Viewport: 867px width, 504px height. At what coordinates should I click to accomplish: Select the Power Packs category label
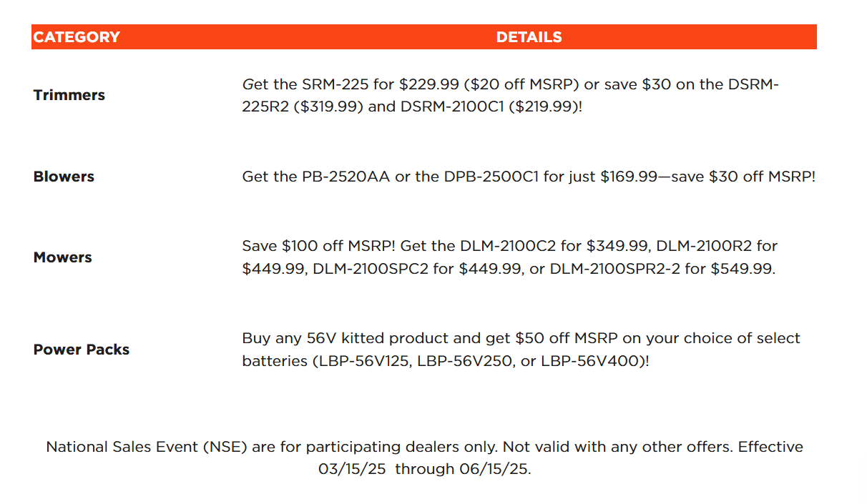click(x=81, y=350)
